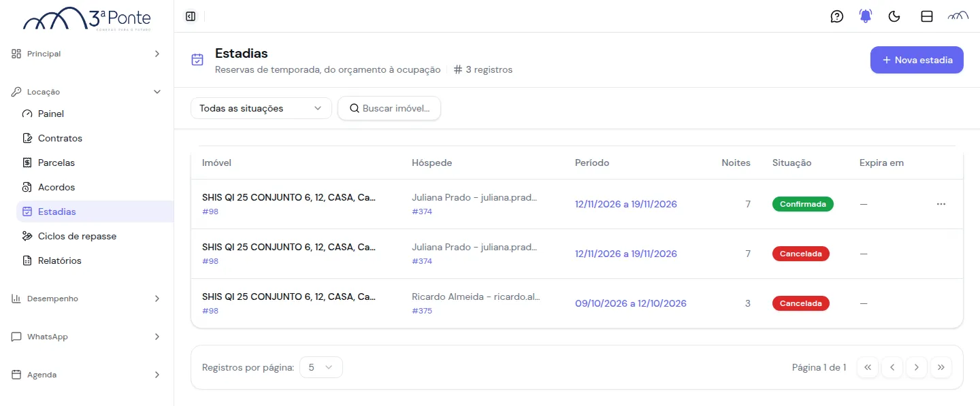This screenshot has width=980, height=406.
Task: Go to the last page double-arrow
Action: click(x=941, y=367)
